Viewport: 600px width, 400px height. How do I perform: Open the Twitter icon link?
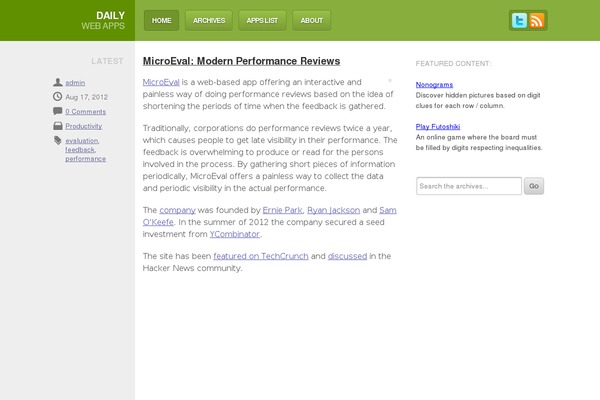click(x=519, y=20)
